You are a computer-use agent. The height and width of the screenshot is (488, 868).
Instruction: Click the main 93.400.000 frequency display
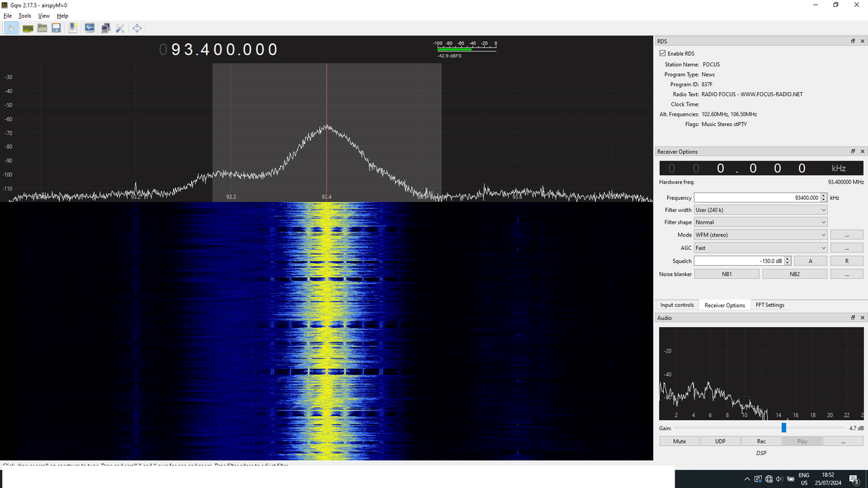pos(218,49)
